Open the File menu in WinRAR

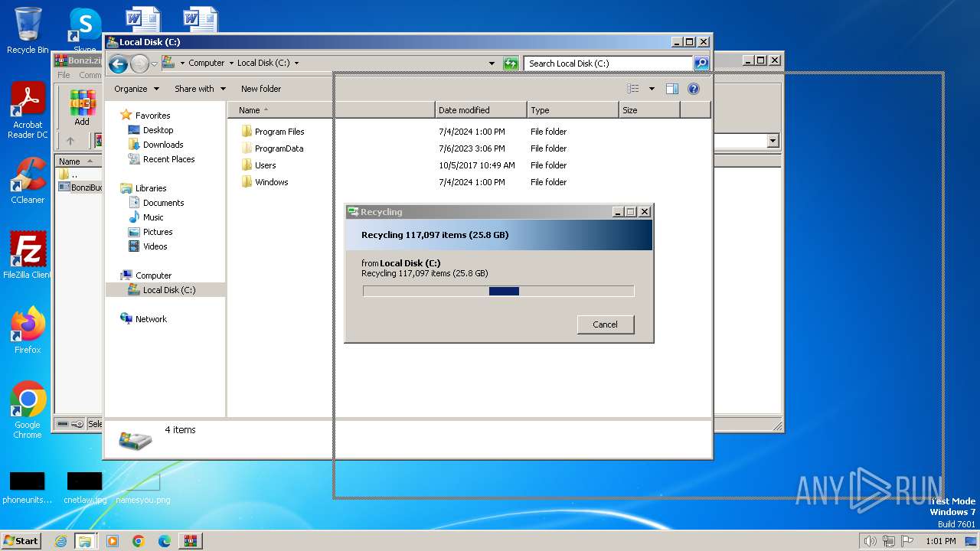[x=64, y=75]
